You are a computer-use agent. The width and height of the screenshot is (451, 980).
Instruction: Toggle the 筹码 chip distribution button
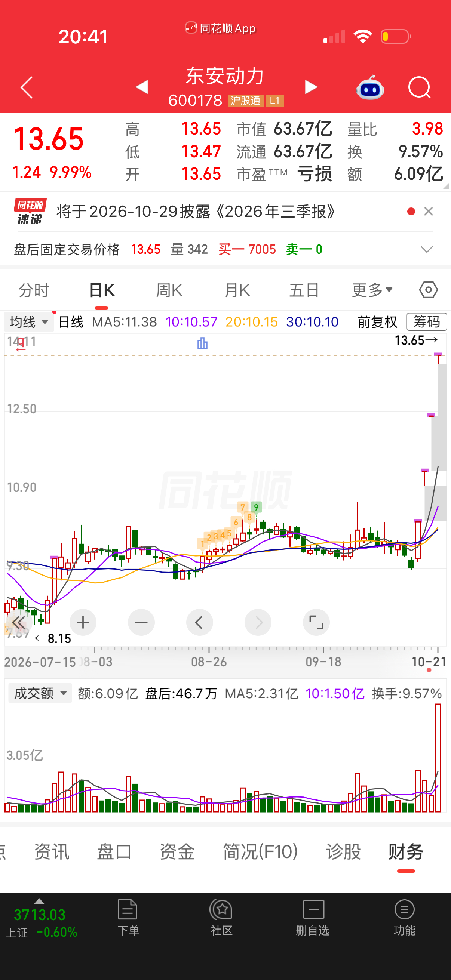[427, 322]
